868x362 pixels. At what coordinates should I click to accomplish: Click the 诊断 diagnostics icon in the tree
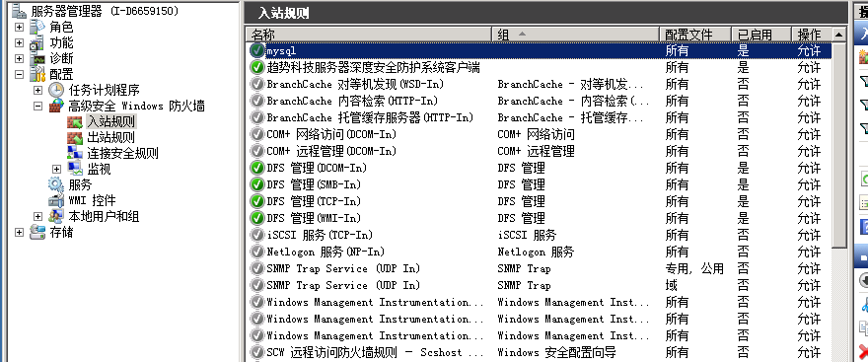(x=37, y=58)
